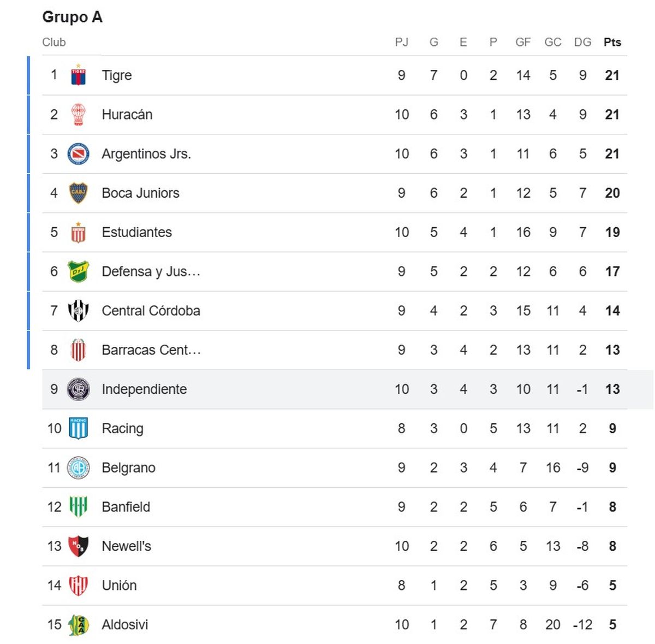Select the Argentinos Jrs. crest icon

tap(78, 153)
